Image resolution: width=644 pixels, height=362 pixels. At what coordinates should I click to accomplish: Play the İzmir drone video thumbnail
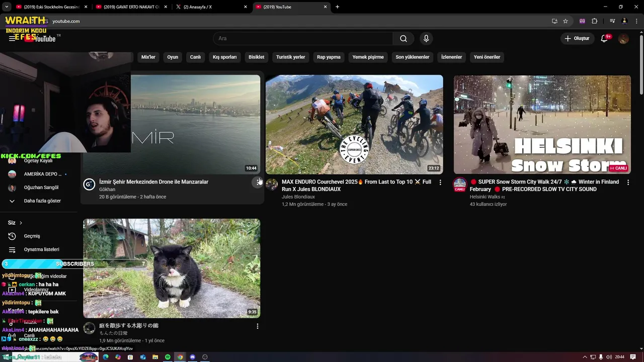[196, 125]
